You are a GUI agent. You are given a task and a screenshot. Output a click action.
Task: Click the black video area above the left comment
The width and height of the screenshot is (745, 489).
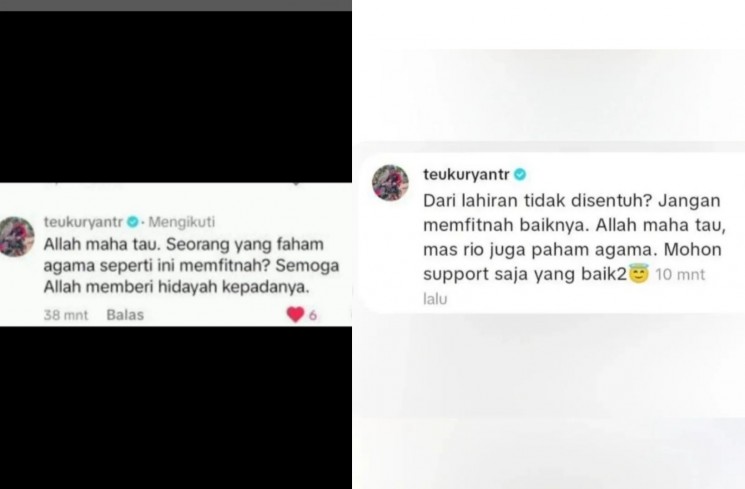pos(176,96)
